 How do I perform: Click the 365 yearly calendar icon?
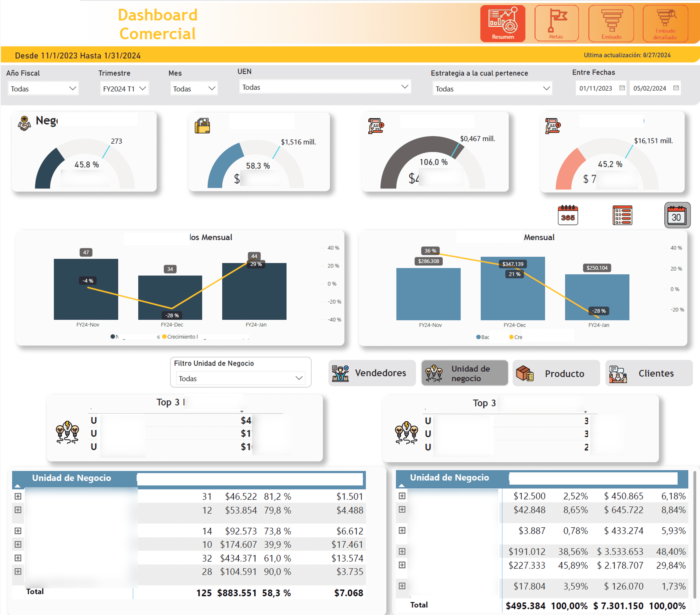tap(567, 215)
